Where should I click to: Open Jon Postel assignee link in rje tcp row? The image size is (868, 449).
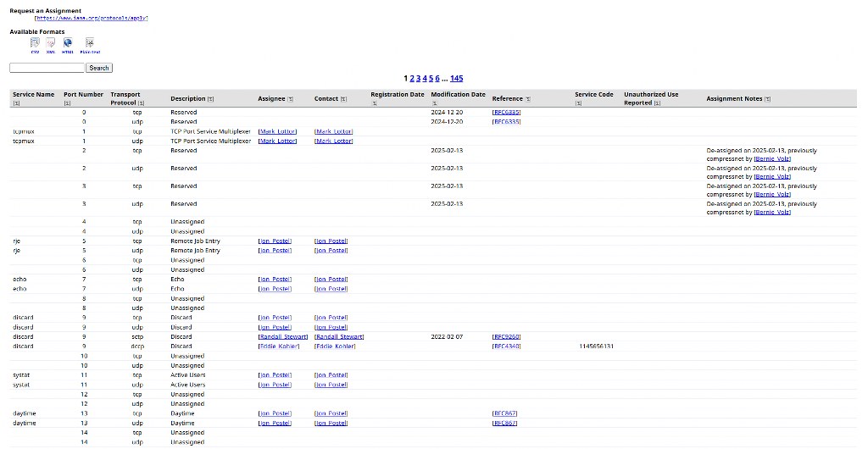[275, 241]
